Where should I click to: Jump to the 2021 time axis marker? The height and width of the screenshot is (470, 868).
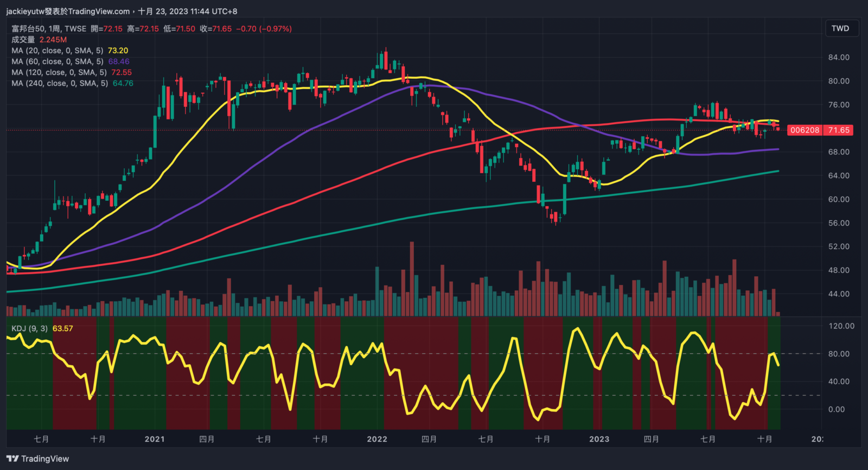tap(155, 439)
